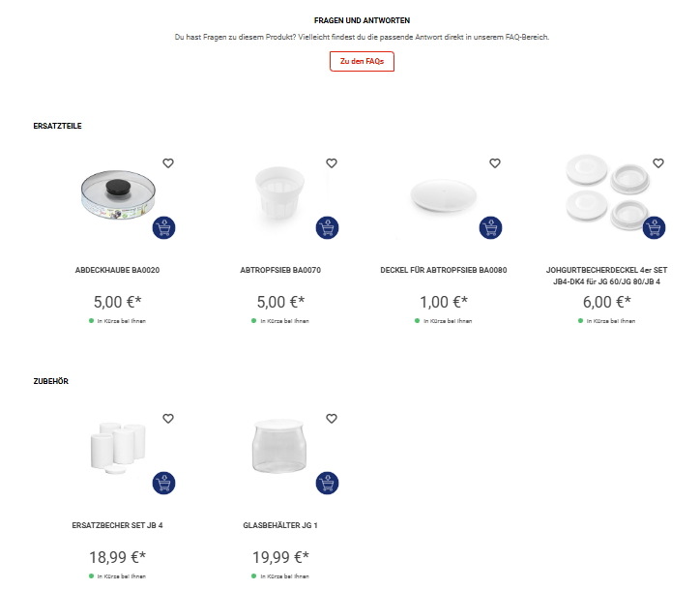Viewport: 700px width, 590px height.
Task: Favorite the Abdeckhaube BA0020 with heart
Action: tap(168, 163)
